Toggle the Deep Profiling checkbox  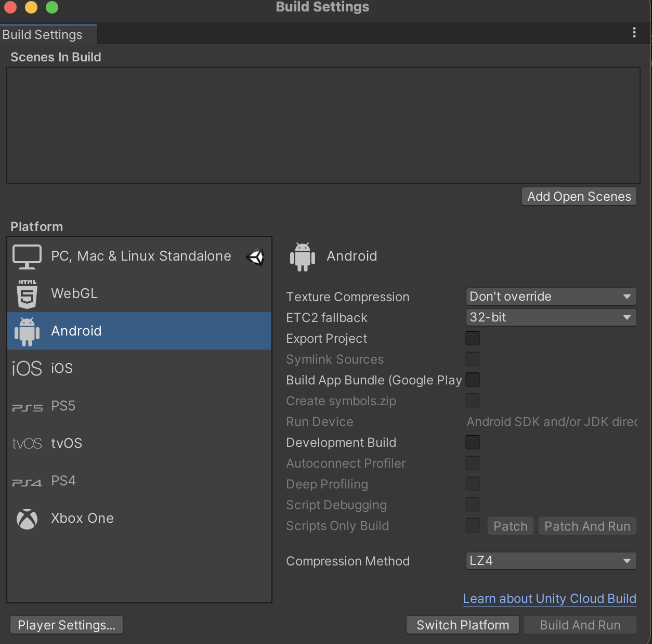coord(473,484)
